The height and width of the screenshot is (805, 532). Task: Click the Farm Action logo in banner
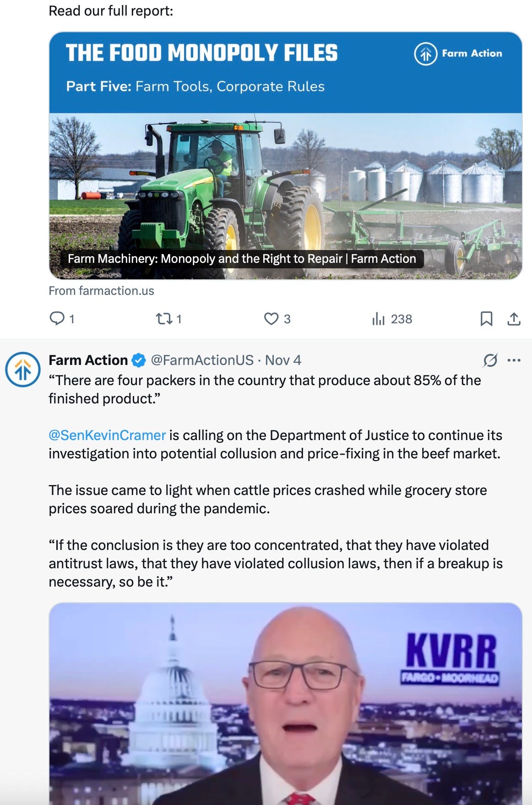click(x=458, y=54)
